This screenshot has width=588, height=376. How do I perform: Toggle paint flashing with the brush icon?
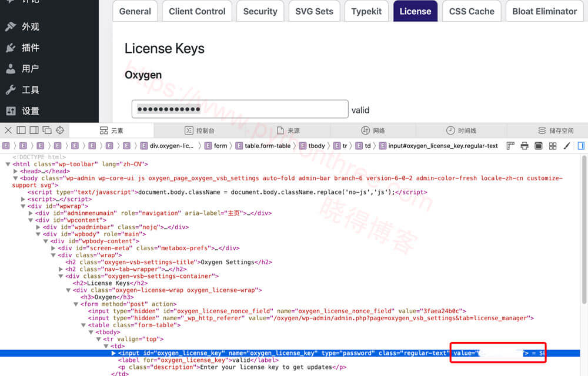click(x=567, y=146)
